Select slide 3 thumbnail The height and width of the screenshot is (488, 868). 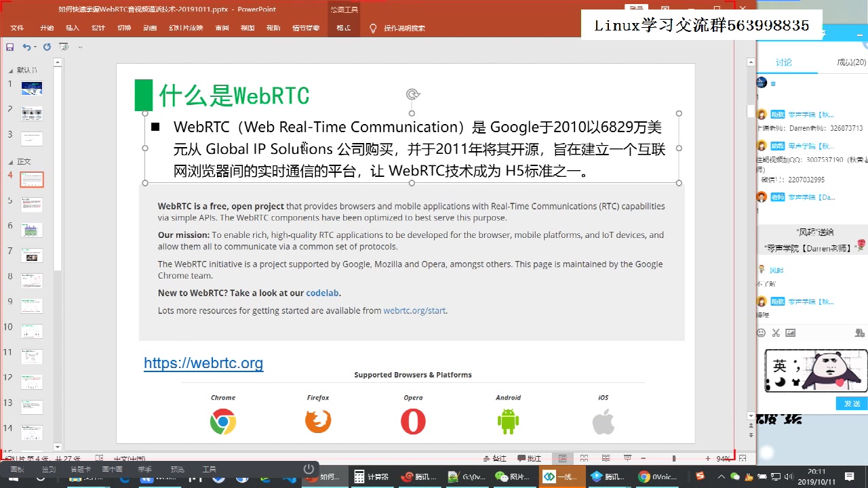pos(32,139)
